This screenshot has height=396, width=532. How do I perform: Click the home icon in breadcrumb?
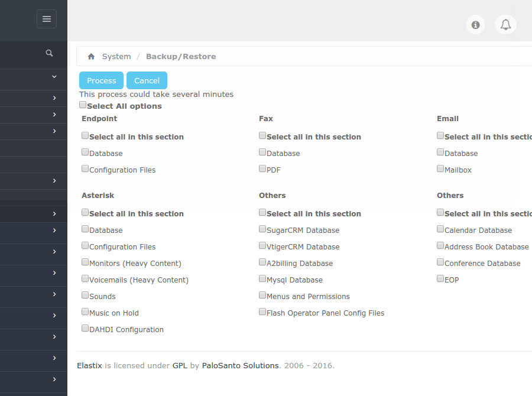[x=91, y=57]
